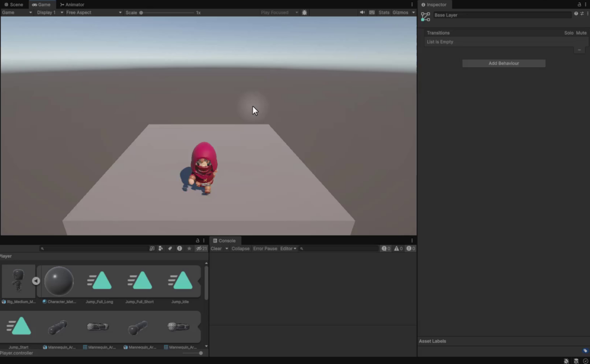Click the Solo column header
Viewport: 590px width, 364px height.
coord(569,33)
